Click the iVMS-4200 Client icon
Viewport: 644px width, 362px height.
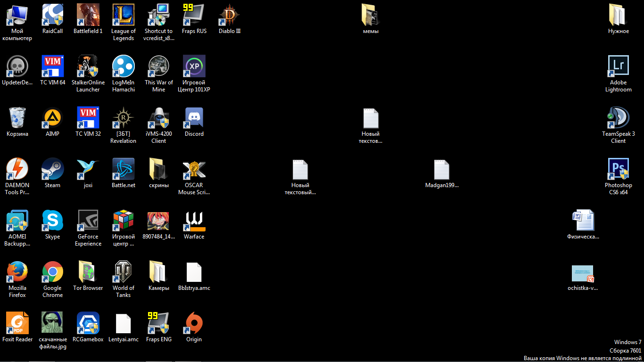[159, 118]
